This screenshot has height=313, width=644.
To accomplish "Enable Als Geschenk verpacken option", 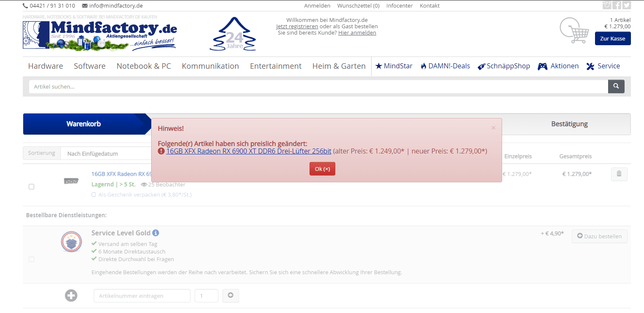I will pyautogui.click(x=94, y=195).
